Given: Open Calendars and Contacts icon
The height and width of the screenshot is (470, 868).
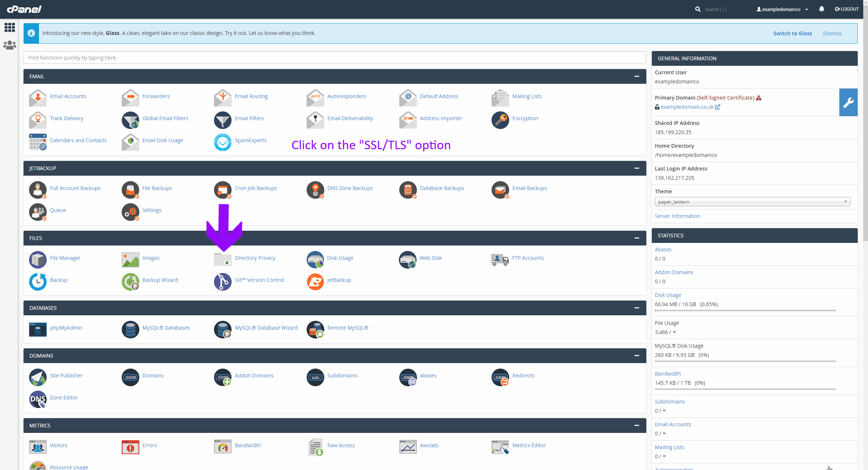Looking at the screenshot, I should 38,142.
